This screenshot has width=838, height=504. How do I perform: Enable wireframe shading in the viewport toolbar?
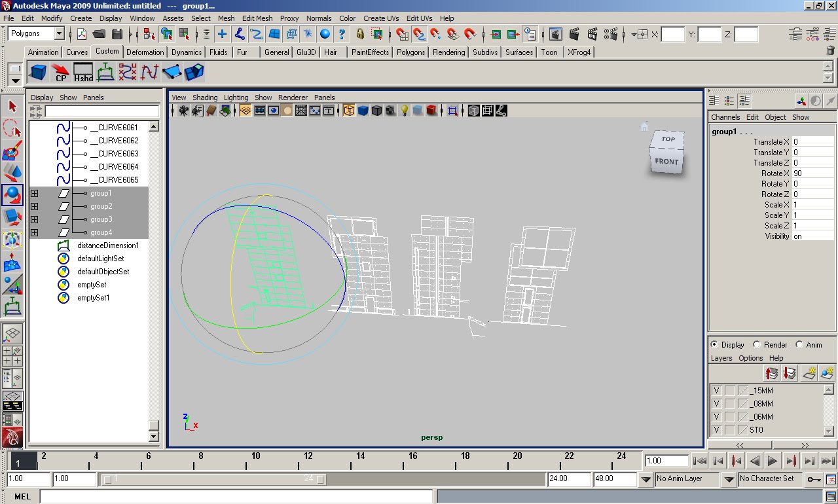[x=350, y=110]
